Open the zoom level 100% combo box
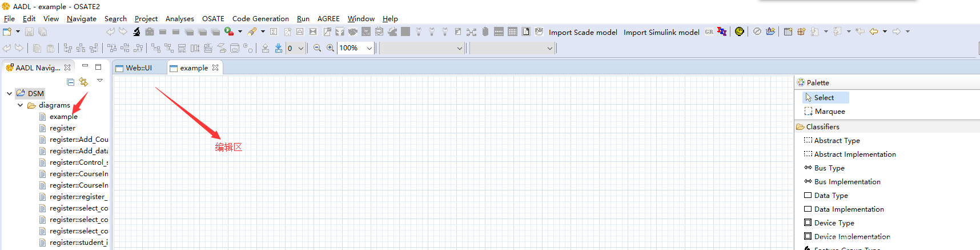The width and height of the screenshot is (980, 250). tap(356, 48)
